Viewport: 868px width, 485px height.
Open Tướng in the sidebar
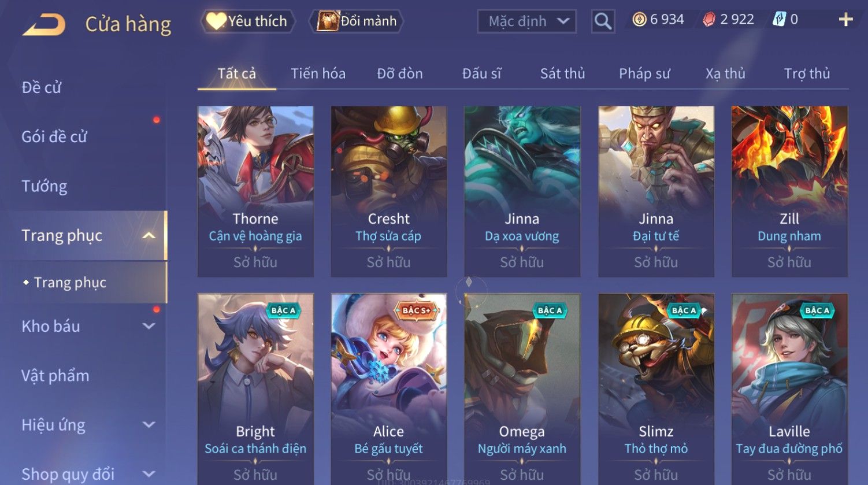pos(44,186)
